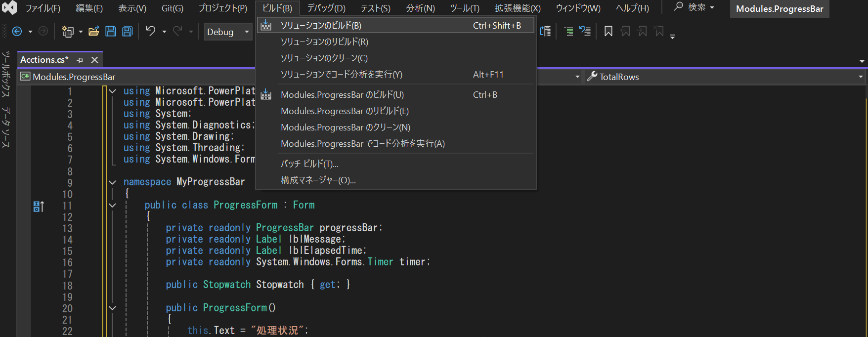Select バッチ ビルド(T)... menu item
The image size is (868, 337).
click(396, 164)
